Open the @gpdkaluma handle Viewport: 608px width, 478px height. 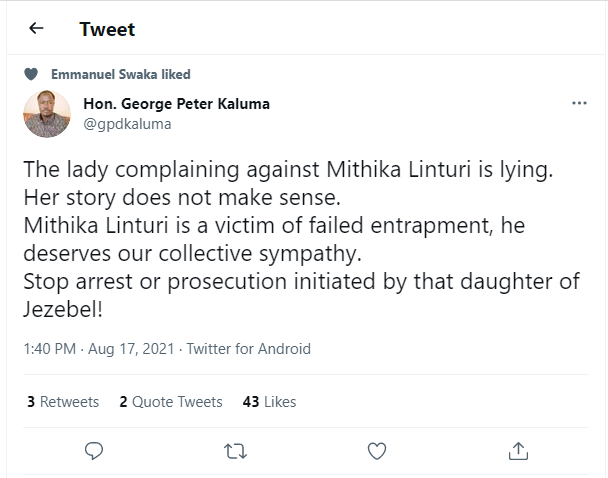coord(127,124)
